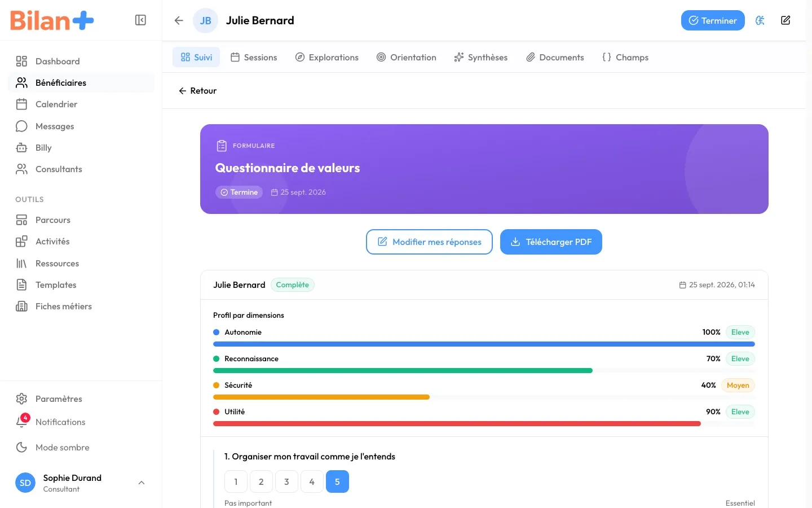
Task: Click the back arrow next to JB avatar
Action: click(x=179, y=20)
